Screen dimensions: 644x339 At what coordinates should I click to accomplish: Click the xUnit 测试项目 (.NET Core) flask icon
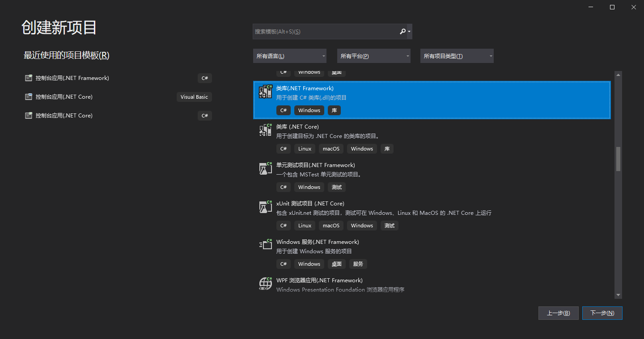coord(266,207)
